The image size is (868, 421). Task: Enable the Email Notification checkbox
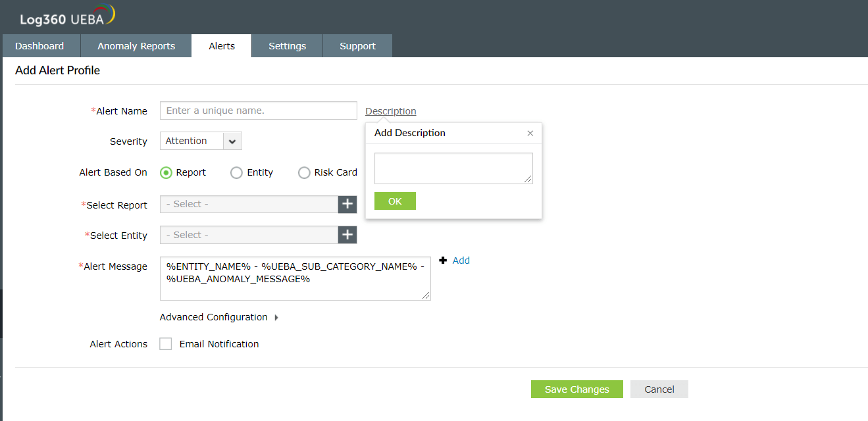point(166,344)
